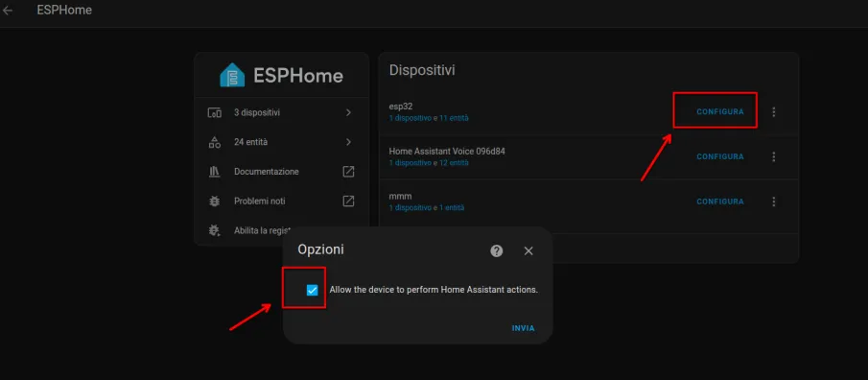Open the Documentazione entry
The height and width of the screenshot is (380, 868).
281,172
